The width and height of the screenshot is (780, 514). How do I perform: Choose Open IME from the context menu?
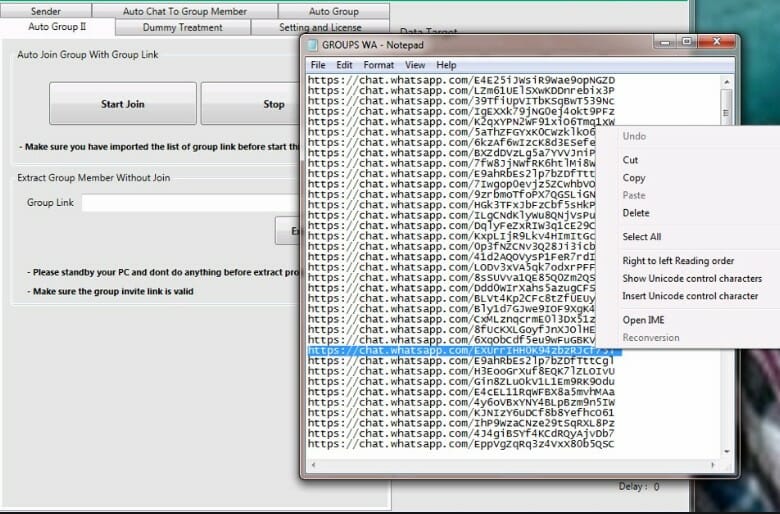pyautogui.click(x=643, y=320)
